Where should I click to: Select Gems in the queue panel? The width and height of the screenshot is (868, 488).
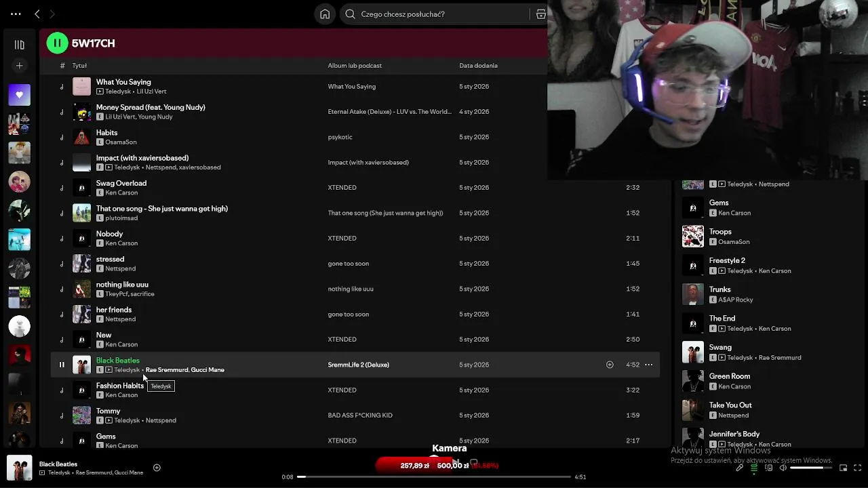719,203
